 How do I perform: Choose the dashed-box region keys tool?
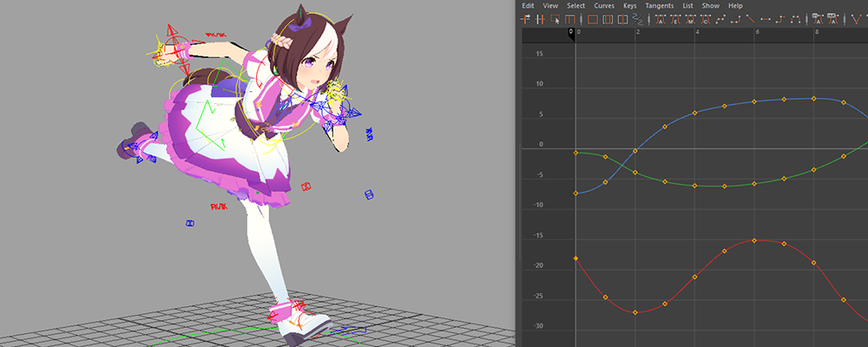pos(556,19)
